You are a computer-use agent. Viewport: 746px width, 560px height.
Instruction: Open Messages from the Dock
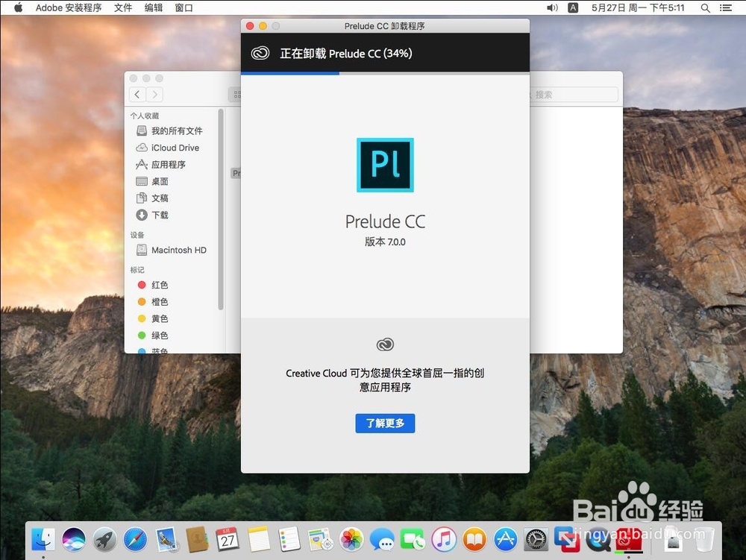click(383, 540)
